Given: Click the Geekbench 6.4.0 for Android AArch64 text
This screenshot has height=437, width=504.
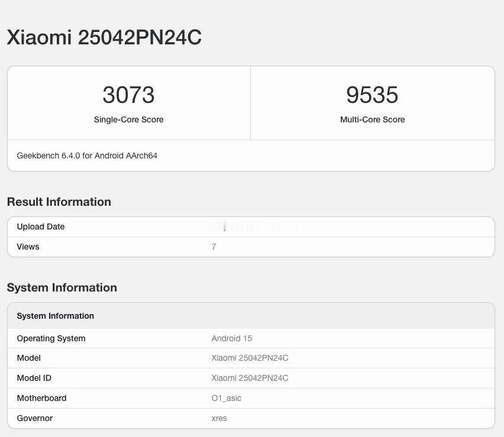Looking at the screenshot, I should pos(87,156).
